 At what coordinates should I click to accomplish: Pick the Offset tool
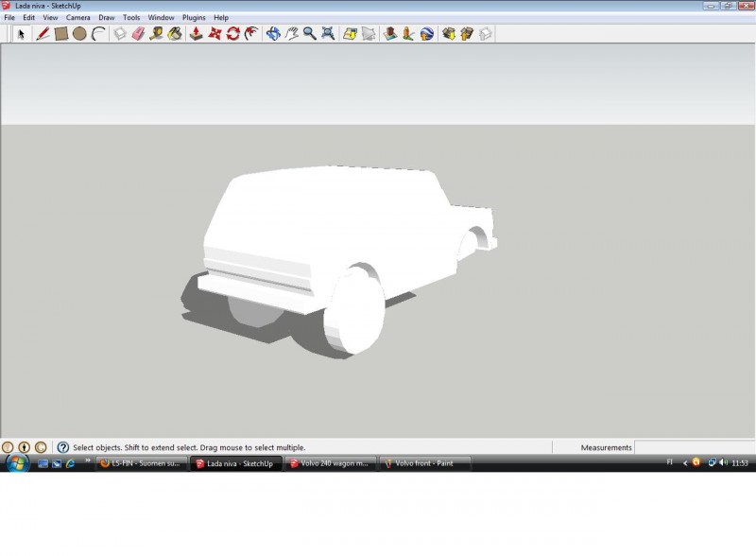click(251, 34)
